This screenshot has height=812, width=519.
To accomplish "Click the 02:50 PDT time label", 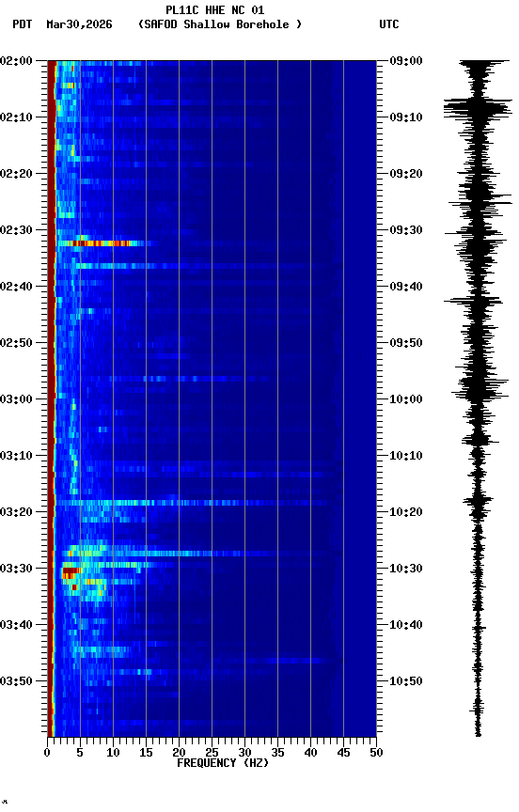I will [x=16, y=343].
